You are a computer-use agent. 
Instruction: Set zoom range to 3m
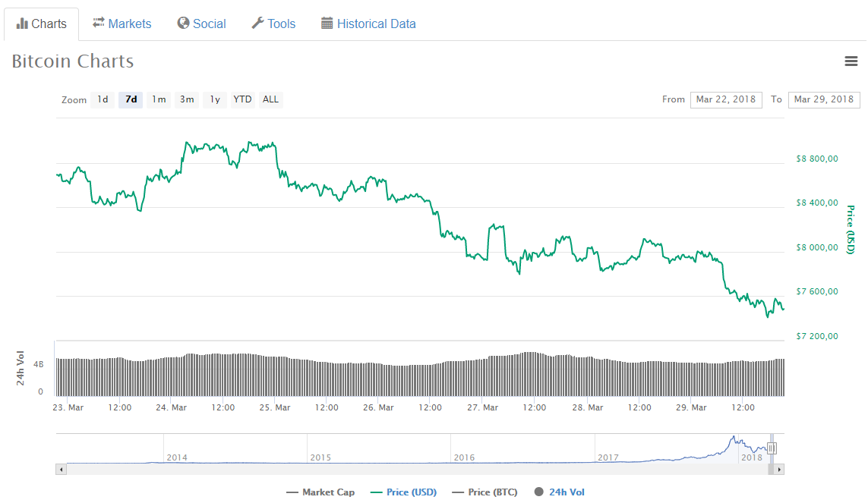187,99
